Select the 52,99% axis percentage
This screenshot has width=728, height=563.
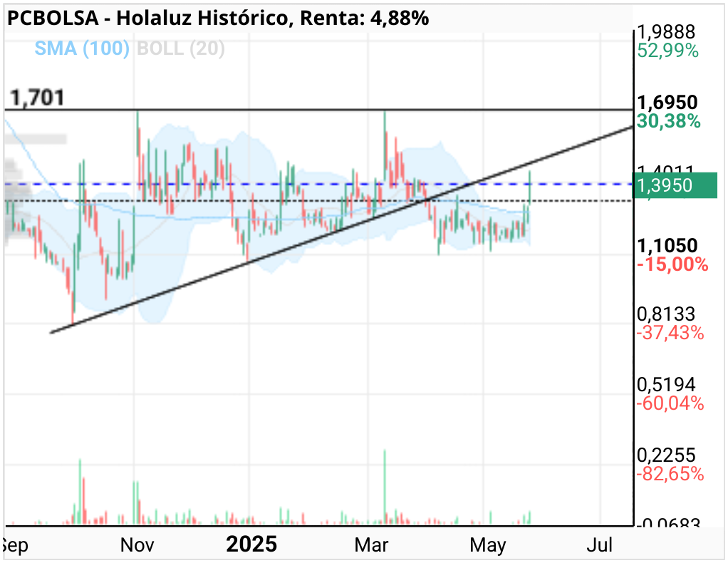point(667,51)
